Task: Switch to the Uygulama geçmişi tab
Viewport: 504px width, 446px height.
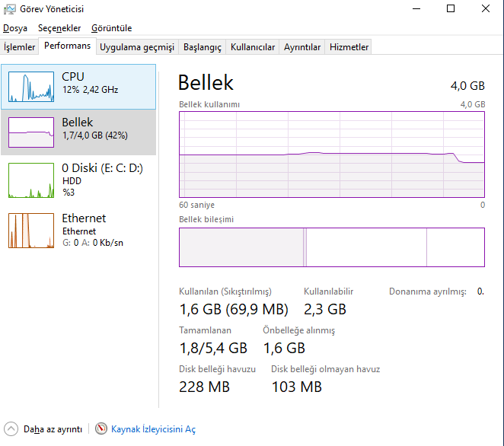Action: click(x=137, y=47)
